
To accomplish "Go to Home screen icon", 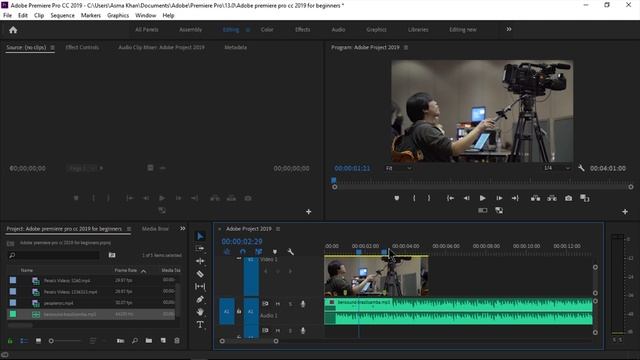I will [13, 30].
